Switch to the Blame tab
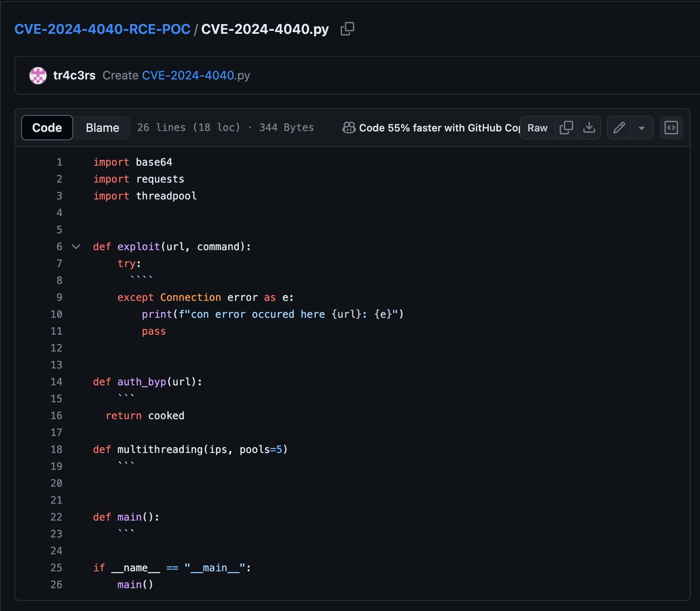The image size is (700, 611). (x=102, y=128)
